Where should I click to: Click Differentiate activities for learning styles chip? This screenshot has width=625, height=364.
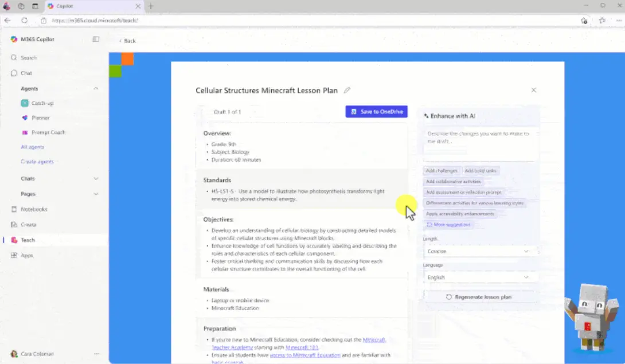475,203
